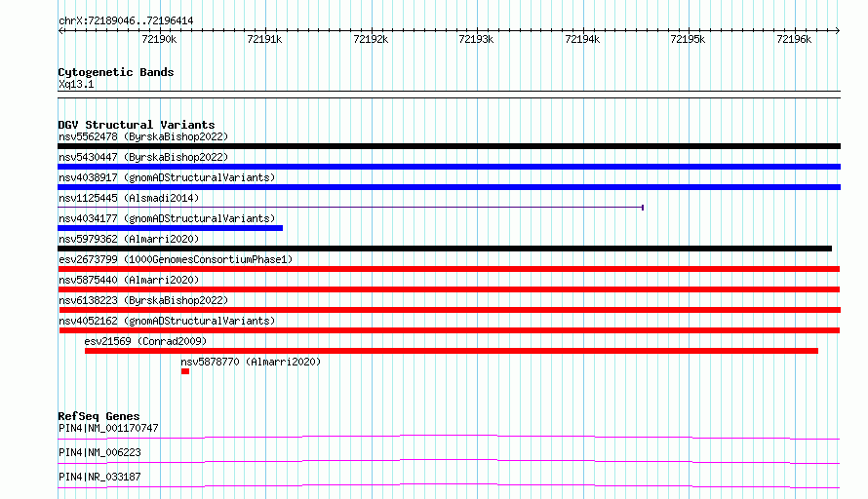Image resolution: width=868 pixels, height=499 pixels.
Task: Click the short nsv4034177 blue bar
Action: coord(170,228)
